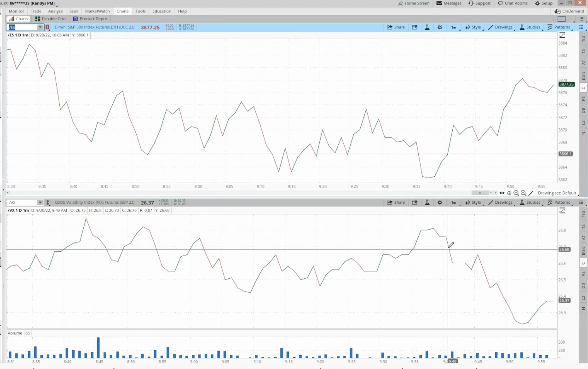Open Chat Rooms
The width and height of the screenshot is (588, 369).
point(513,3)
